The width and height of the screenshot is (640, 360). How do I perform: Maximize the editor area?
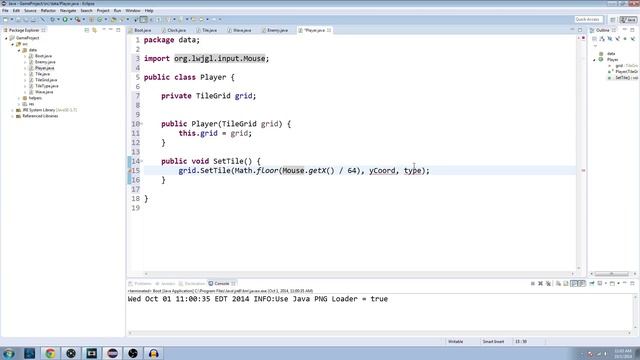pyautogui.click(x=580, y=30)
